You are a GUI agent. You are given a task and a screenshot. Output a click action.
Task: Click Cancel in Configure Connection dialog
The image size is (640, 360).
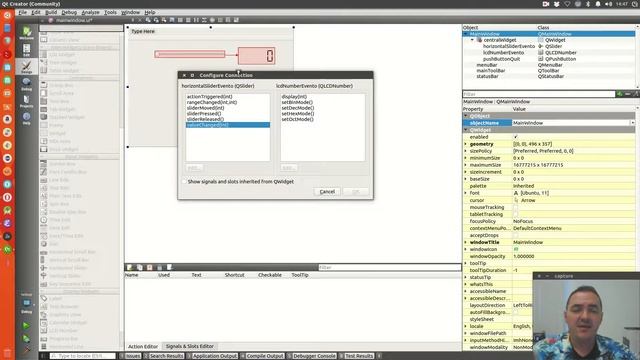click(x=327, y=191)
